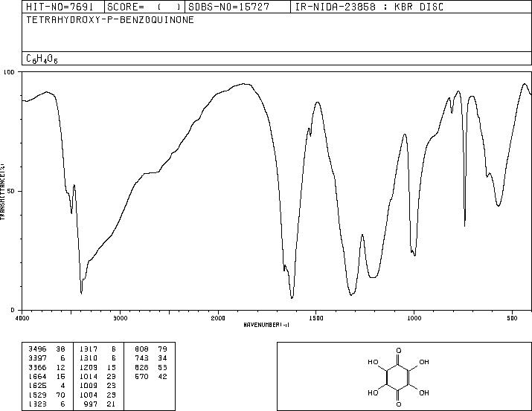Click the TRANSMITTANCE y-axis label
This screenshot has height=411, width=532.
click(2, 192)
